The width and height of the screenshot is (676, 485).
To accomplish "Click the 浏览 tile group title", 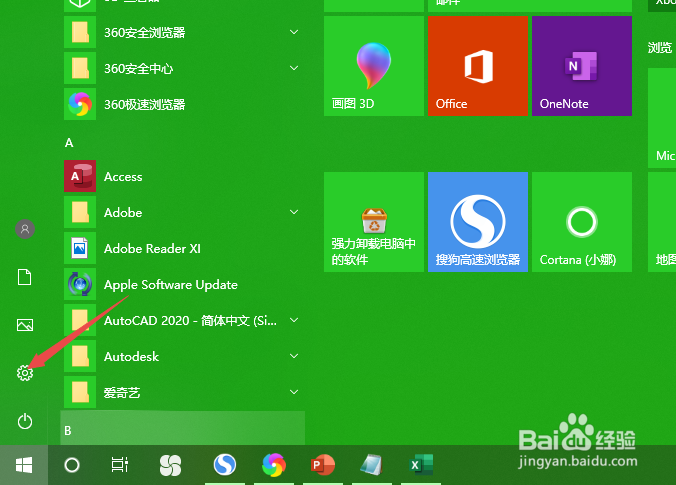I will (x=660, y=47).
